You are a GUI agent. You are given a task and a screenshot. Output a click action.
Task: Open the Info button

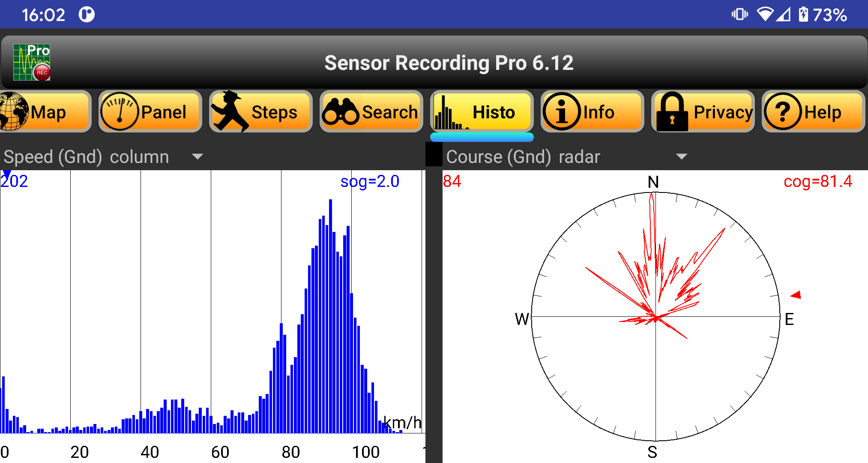(x=592, y=111)
